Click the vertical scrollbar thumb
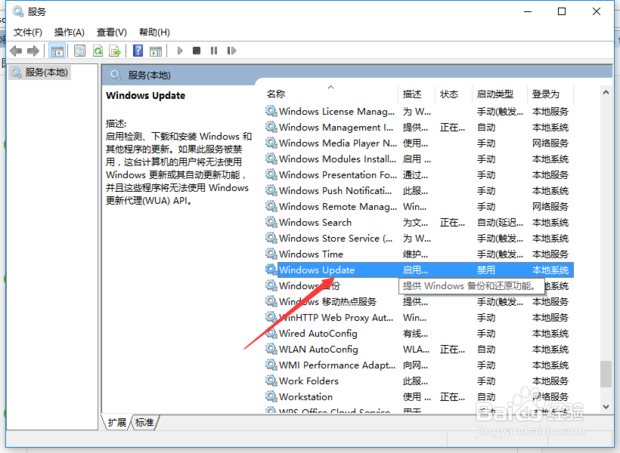The width and height of the screenshot is (620, 453). click(x=606, y=374)
